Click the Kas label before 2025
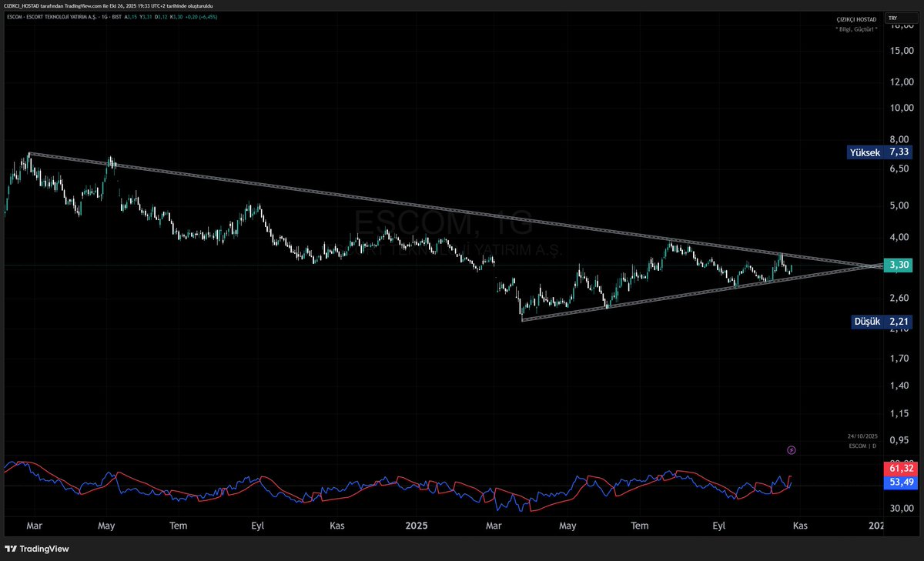Screen dimensions: 924x561 336,526
